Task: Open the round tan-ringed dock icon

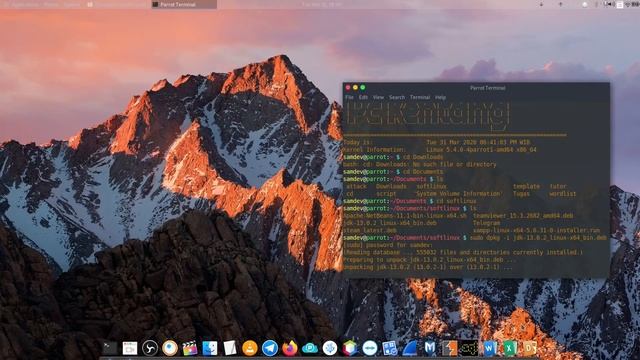Action: tap(170, 348)
